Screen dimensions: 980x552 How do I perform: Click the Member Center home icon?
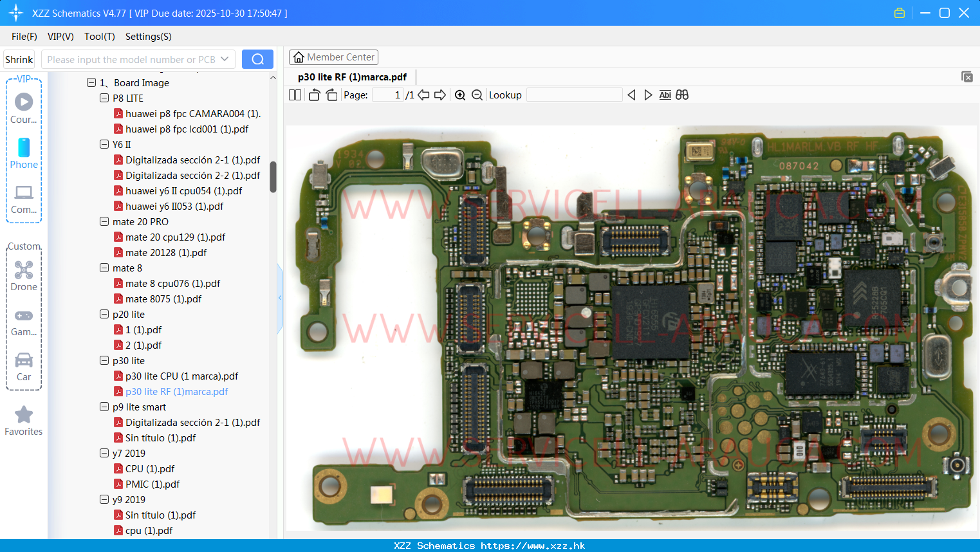pos(299,57)
